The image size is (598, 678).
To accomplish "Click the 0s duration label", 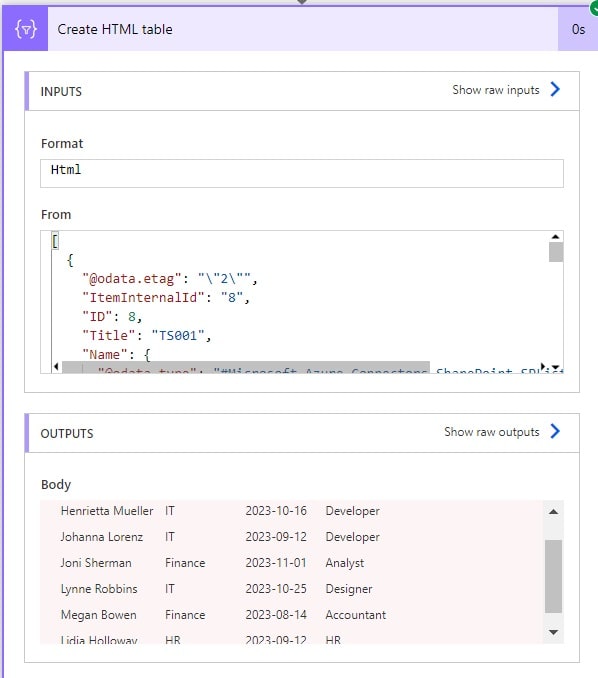I will click(x=578, y=29).
